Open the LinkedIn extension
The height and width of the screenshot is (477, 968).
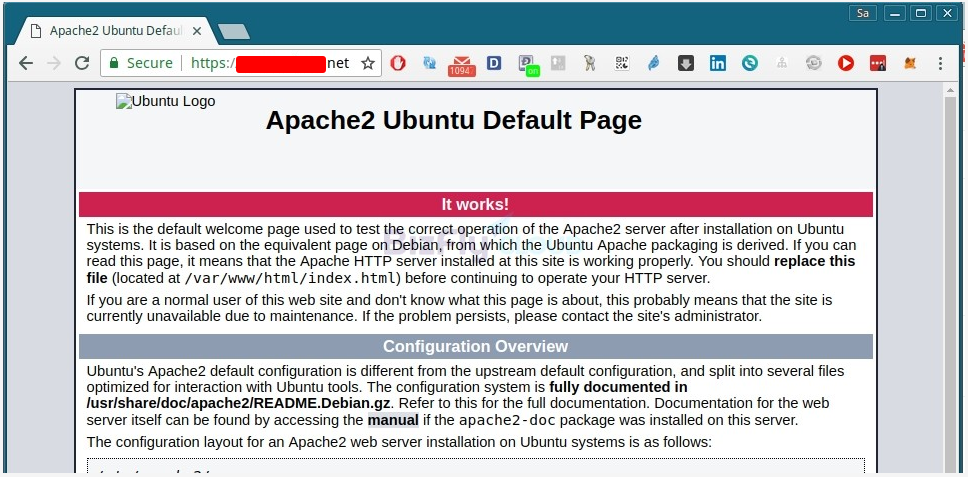click(718, 63)
